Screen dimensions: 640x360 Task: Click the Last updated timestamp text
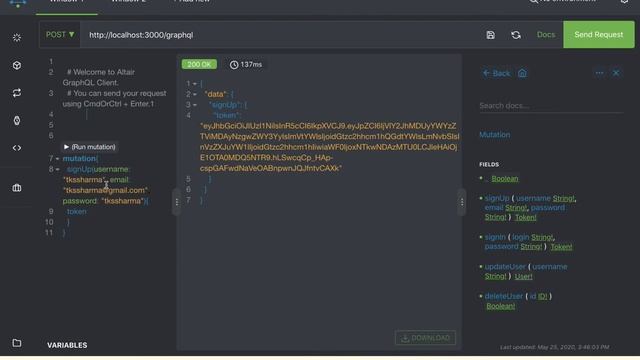554,347
